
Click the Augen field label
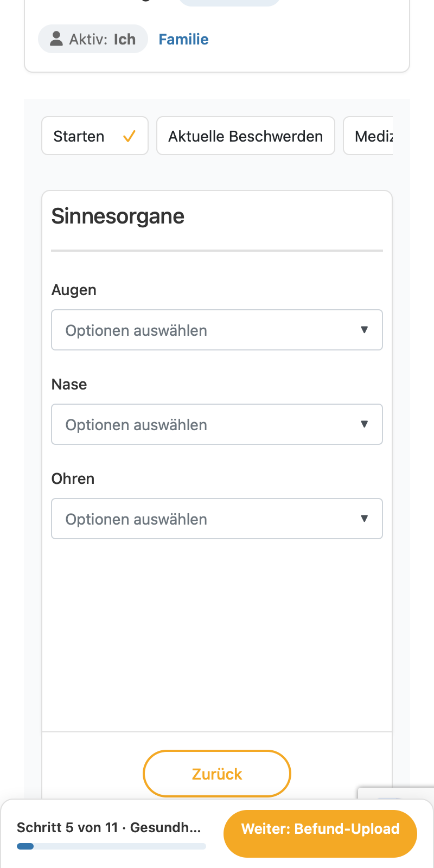[x=74, y=290]
